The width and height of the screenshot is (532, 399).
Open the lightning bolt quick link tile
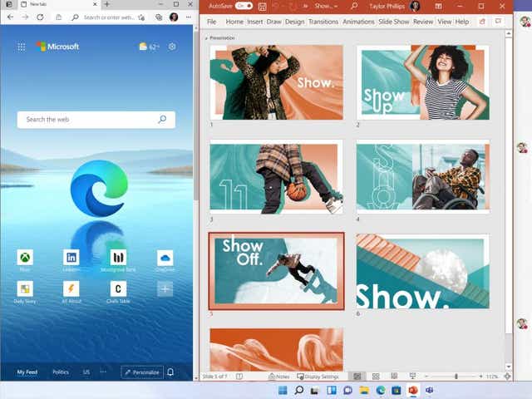[71, 289]
